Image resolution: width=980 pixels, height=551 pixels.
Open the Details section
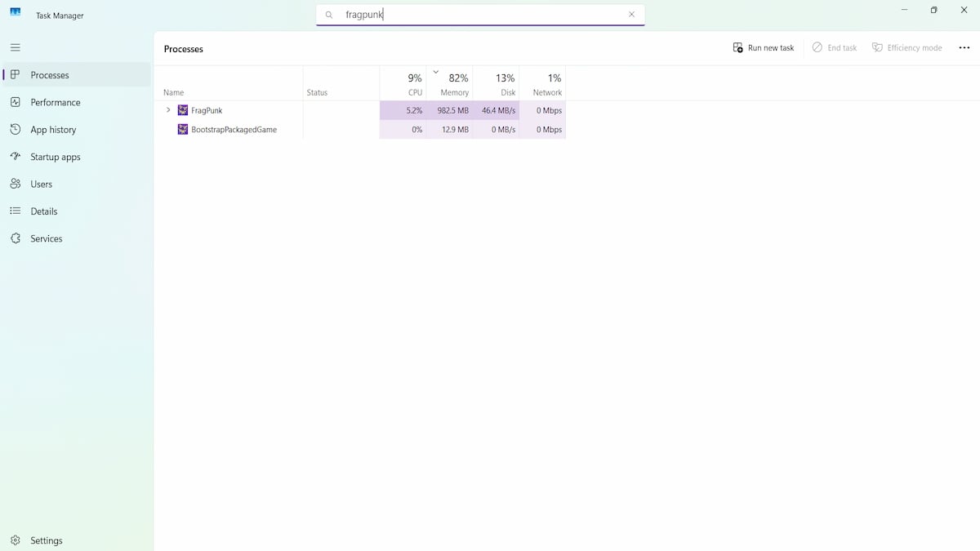(x=42, y=211)
